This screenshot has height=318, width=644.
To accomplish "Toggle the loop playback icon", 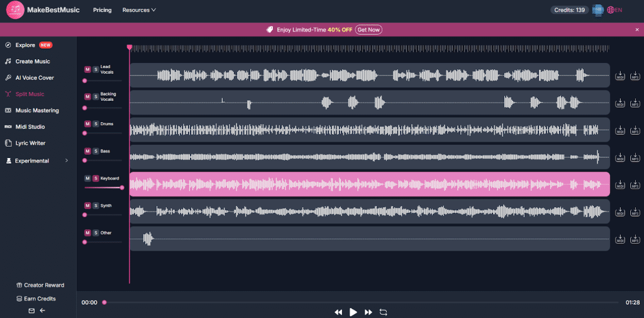I will point(384,312).
